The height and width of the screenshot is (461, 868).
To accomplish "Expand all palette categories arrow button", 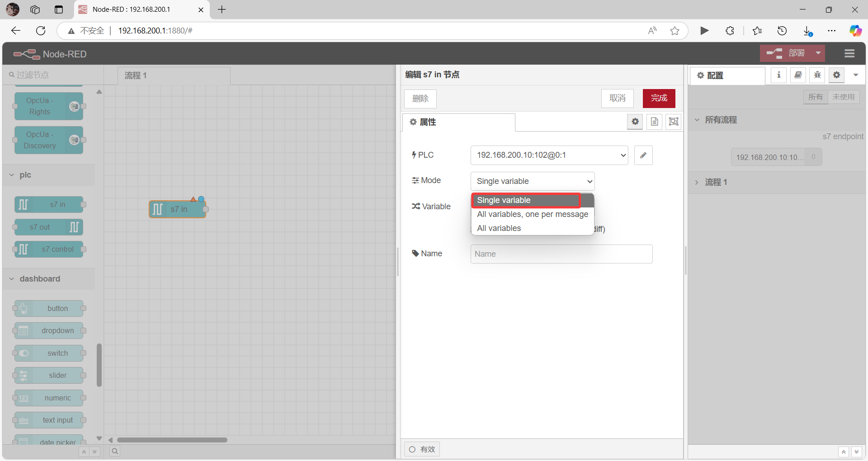I will (x=94, y=452).
